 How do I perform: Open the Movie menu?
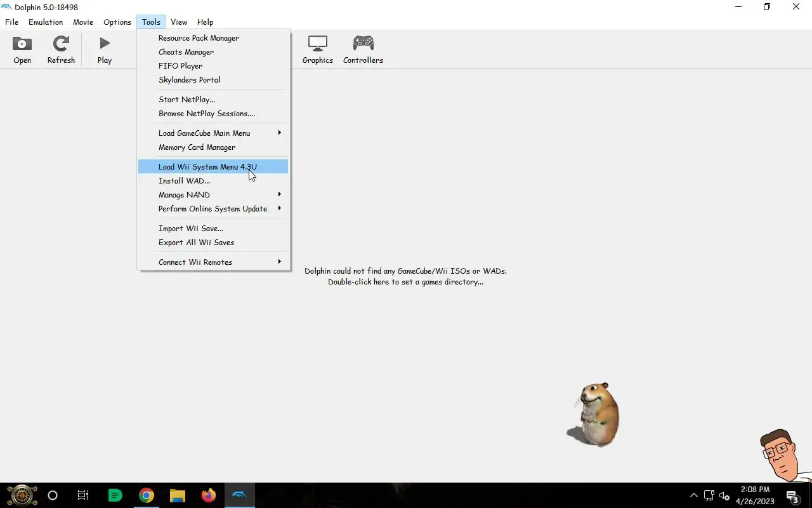tap(83, 22)
